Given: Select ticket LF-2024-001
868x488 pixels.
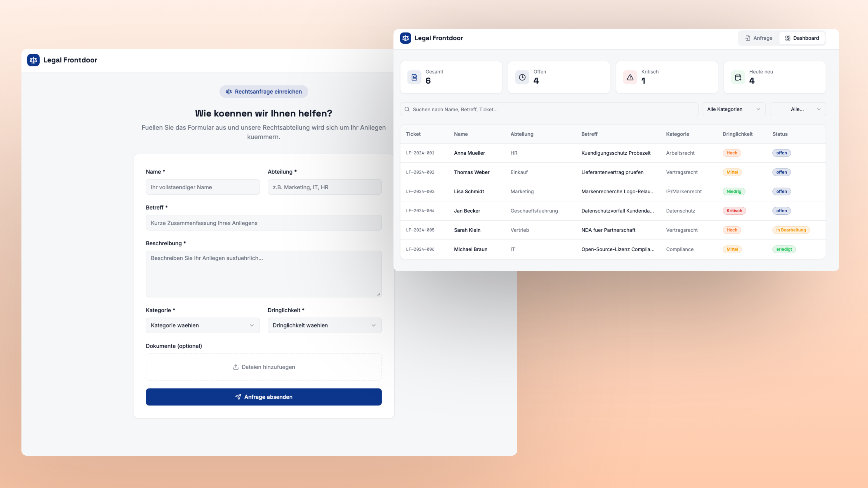Looking at the screenshot, I should pyautogui.click(x=420, y=153).
